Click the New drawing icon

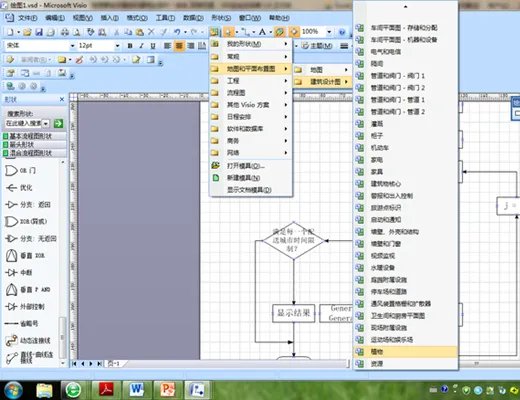[10, 32]
